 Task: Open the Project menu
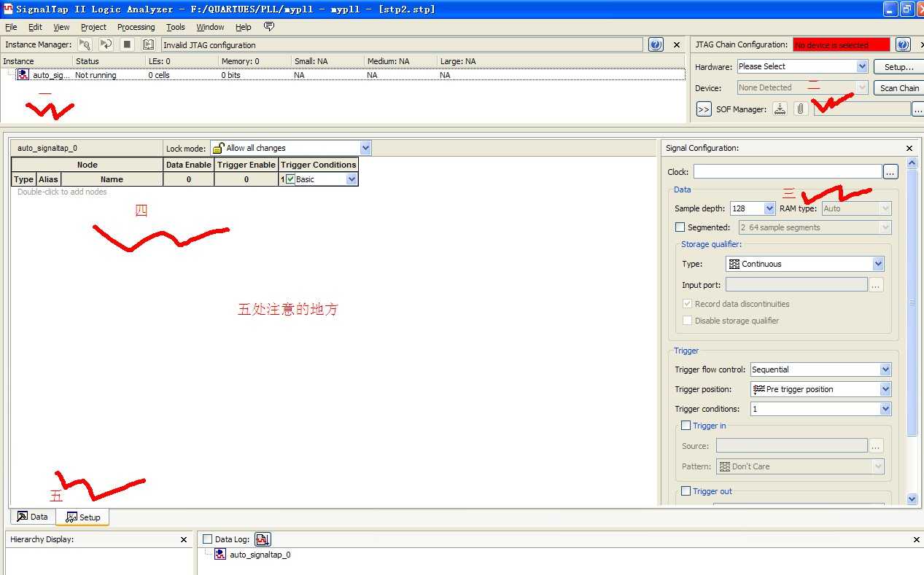(x=93, y=27)
